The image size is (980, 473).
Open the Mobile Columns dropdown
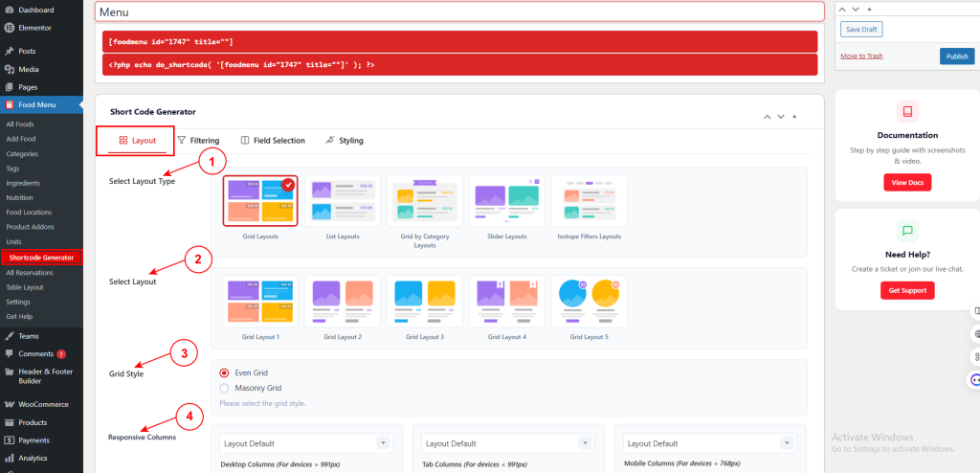(709, 443)
